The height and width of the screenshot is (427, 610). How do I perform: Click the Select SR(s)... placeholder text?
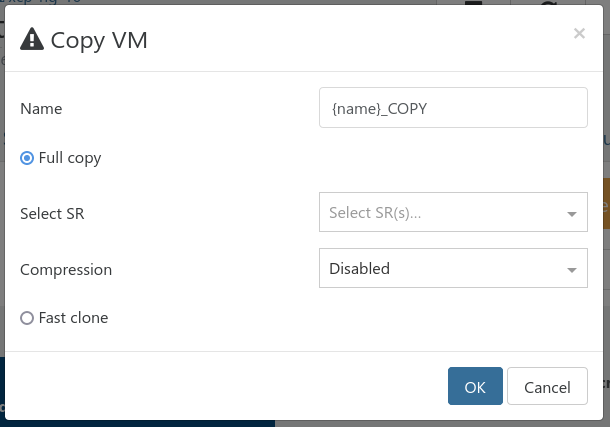coord(375,212)
